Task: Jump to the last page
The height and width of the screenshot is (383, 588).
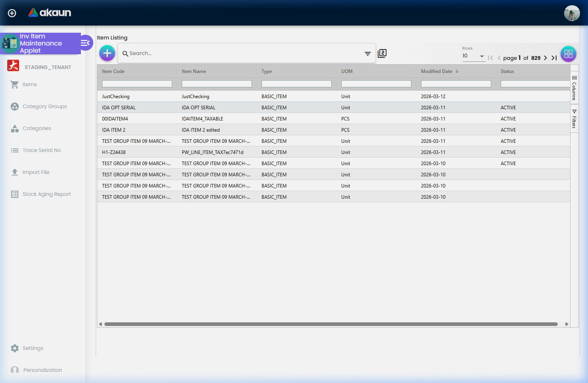Action: pos(554,58)
